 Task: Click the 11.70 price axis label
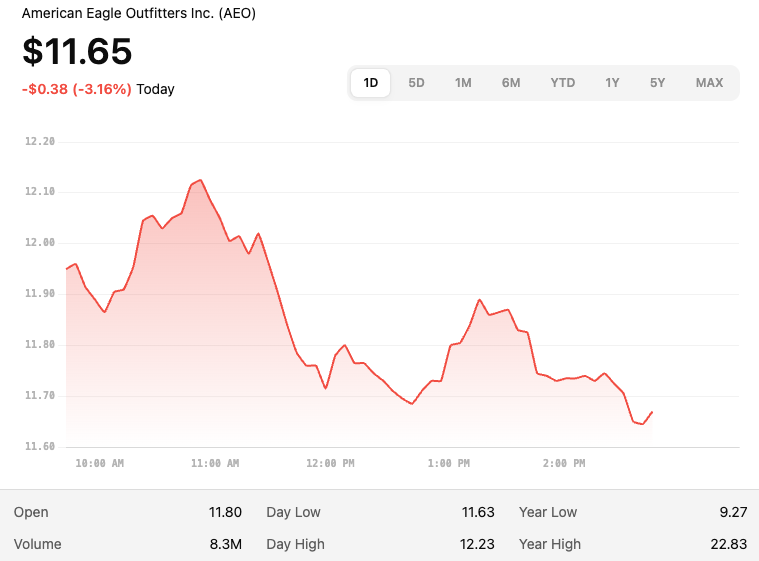tap(40, 395)
